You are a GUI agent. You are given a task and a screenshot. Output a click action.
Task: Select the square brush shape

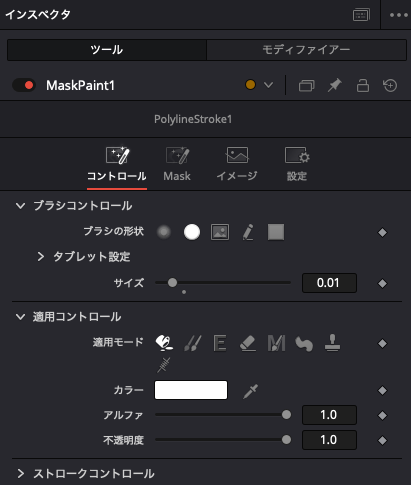[x=276, y=232]
